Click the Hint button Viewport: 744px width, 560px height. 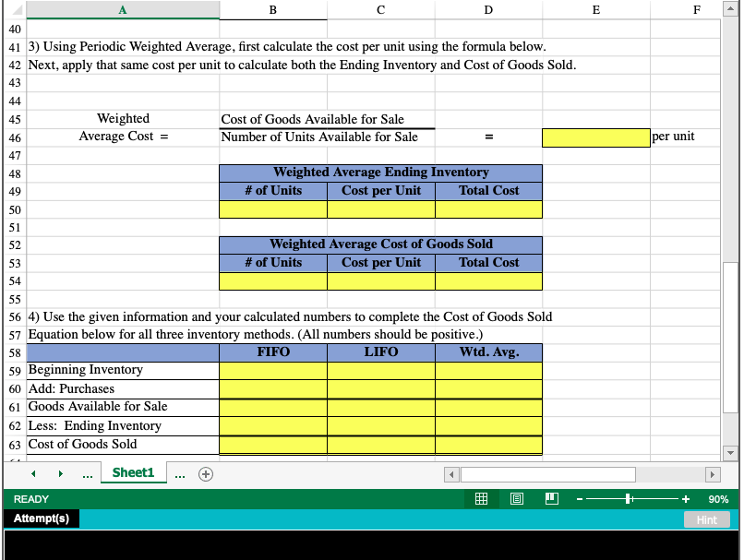706,519
